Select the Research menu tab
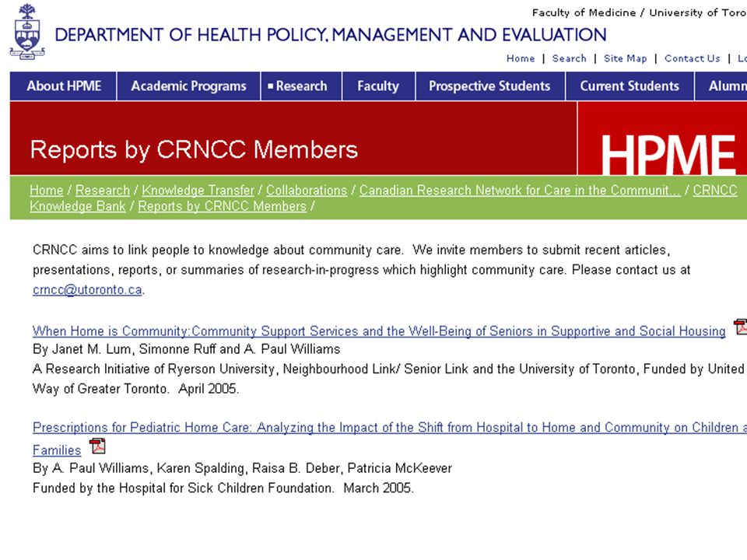This screenshot has height=560, width=747. point(302,86)
